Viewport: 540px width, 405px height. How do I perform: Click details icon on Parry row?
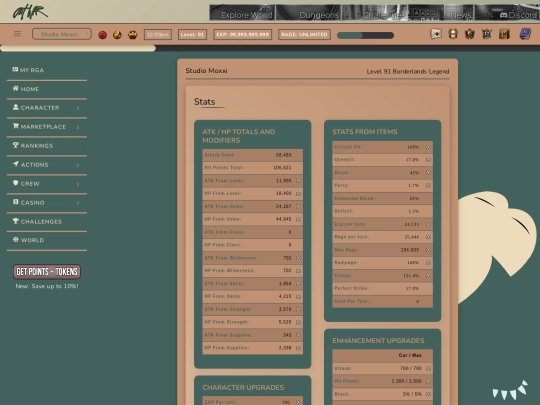pyautogui.click(x=428, y=186)
